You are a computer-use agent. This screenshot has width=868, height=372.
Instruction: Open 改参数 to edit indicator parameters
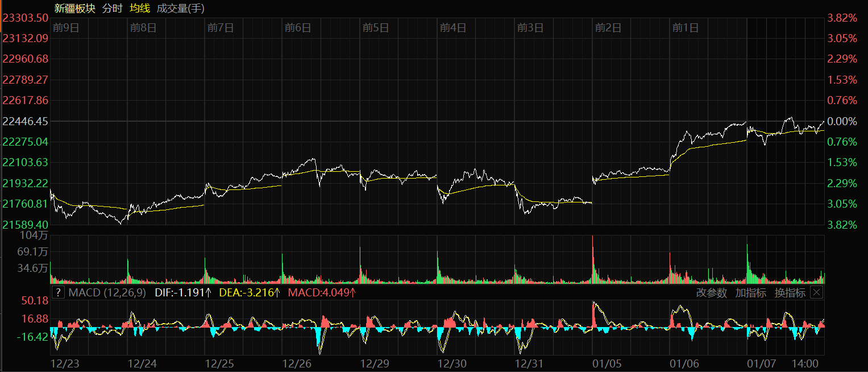pos(712,293)
